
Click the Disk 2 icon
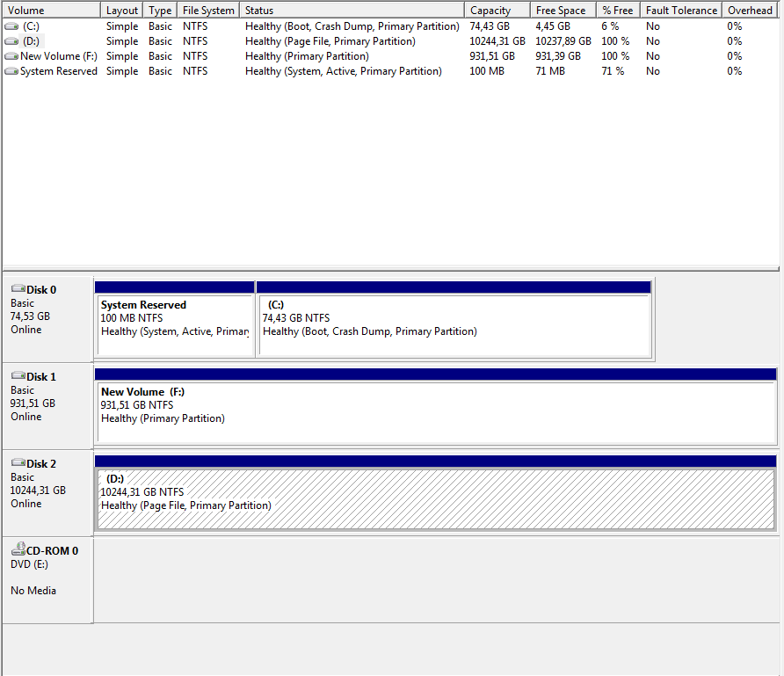click(18, 463)
